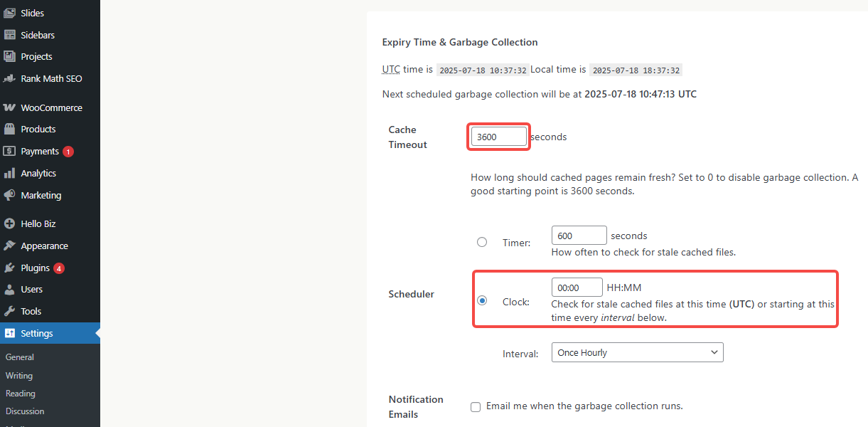The image size is (868, 427).
Task: Enable garbage collection email notifications
Action: (475, 406)
